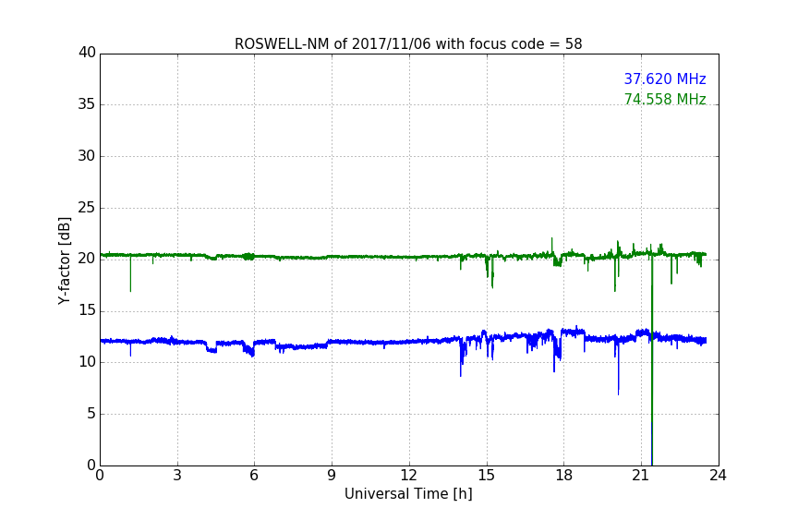Click the x-axis tick label "12"

pos(408,476)
